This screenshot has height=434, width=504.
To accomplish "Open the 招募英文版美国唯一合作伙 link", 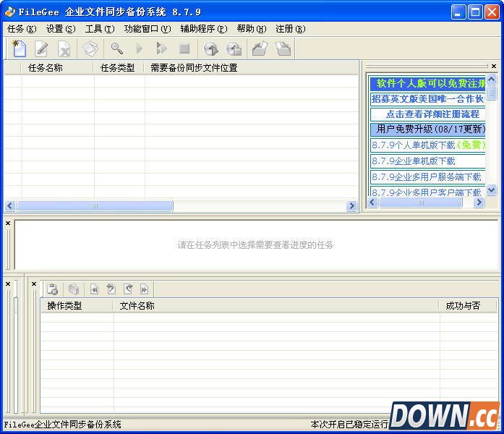I will click(x=427, y=98).
